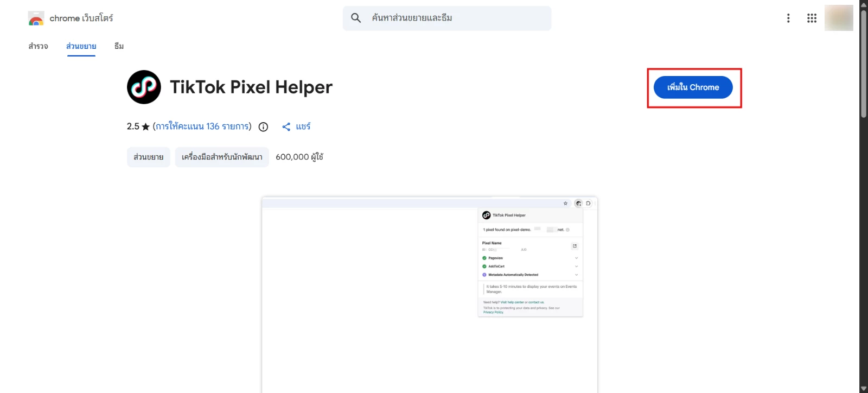Screen dimensions: 868x393
Task: Open the three-dot more options menu
Action: pos(788,18)
